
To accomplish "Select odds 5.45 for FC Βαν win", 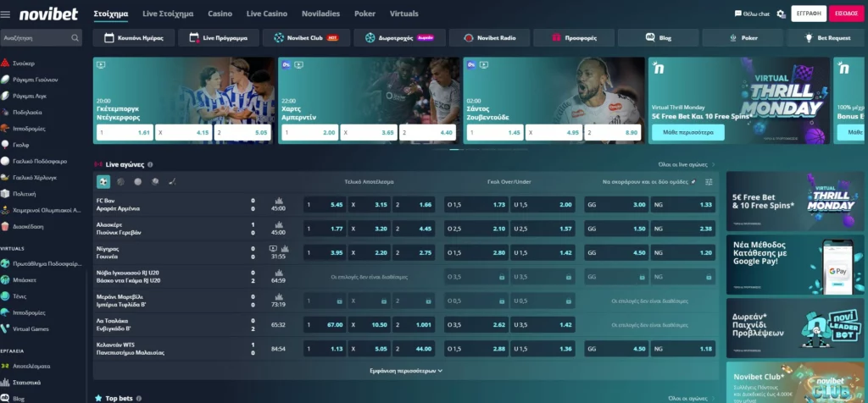I will pos(325,205).
